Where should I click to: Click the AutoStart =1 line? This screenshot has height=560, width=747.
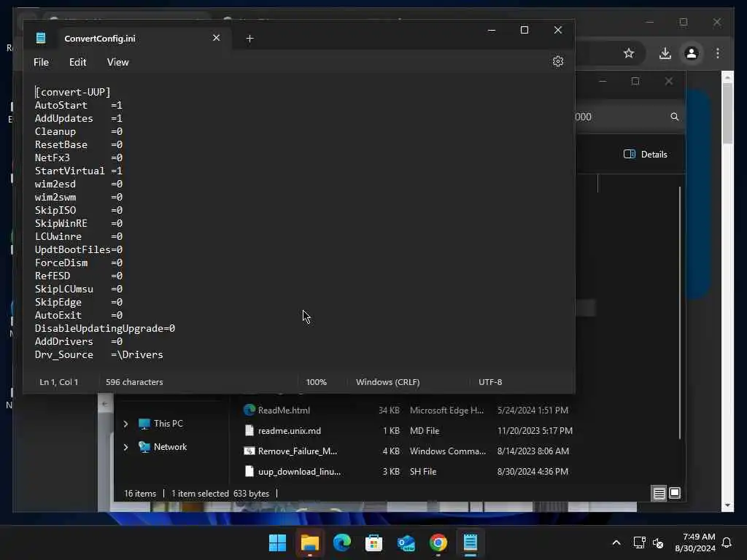79,105
